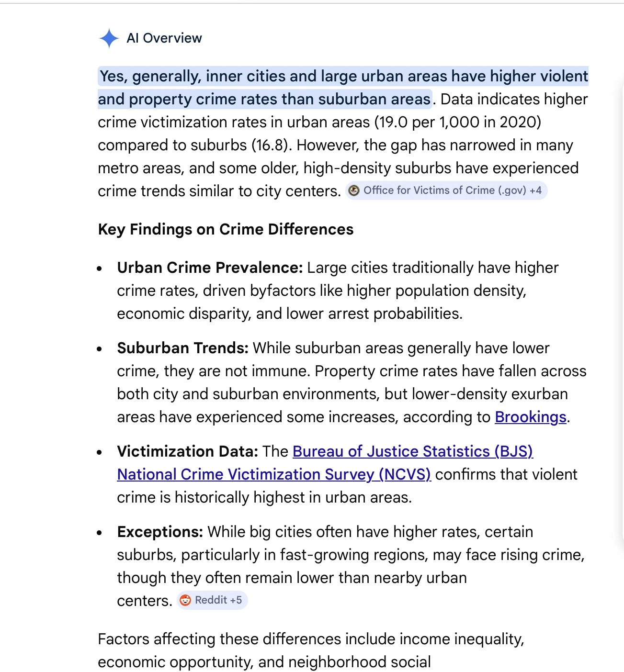Image resolution: width=624 pixels, height=672 pixels.
Task: Follow the Bureau of Justice Statistics (BJS) link
Action: point(412,451)
